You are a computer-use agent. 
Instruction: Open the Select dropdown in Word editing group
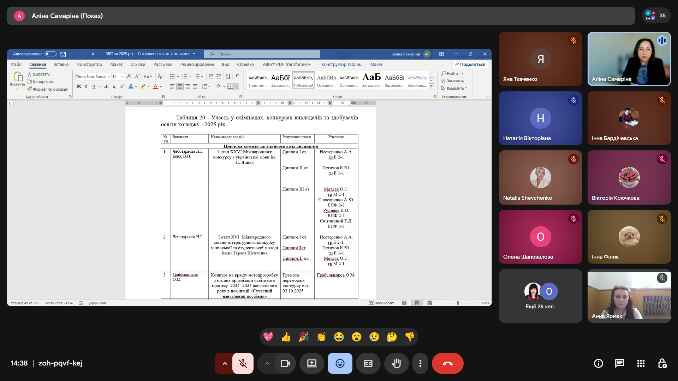[x=453, y=88]
